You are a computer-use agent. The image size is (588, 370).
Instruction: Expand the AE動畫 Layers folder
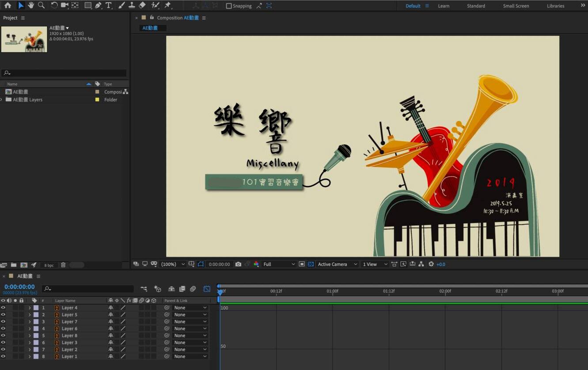pyautogui.click(x=2, y=100)
